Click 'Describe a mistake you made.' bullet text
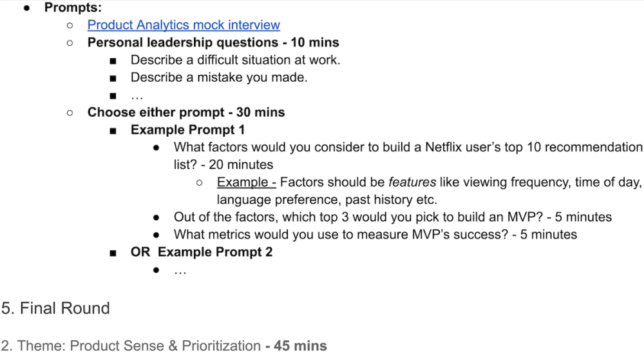 point(219,77)
